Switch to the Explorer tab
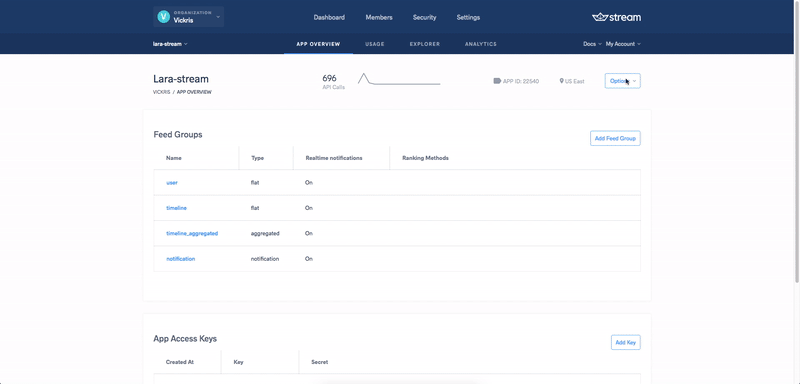This screenshot has width=800, height=384. click(424, 44)
